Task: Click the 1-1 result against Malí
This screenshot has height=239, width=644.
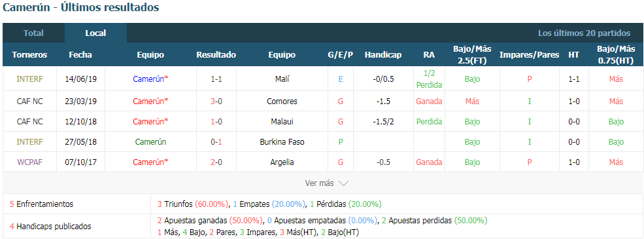Action: tap(216, 79)
